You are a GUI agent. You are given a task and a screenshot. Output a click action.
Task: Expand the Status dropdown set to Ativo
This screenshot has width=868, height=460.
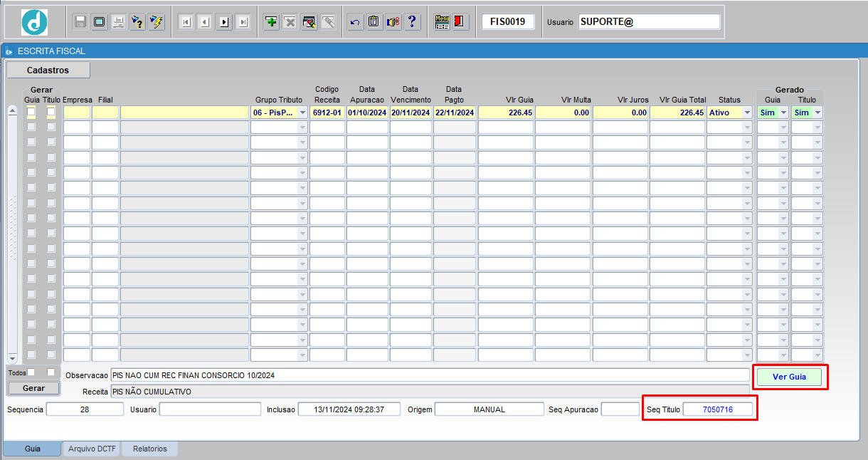click(747, 113)
